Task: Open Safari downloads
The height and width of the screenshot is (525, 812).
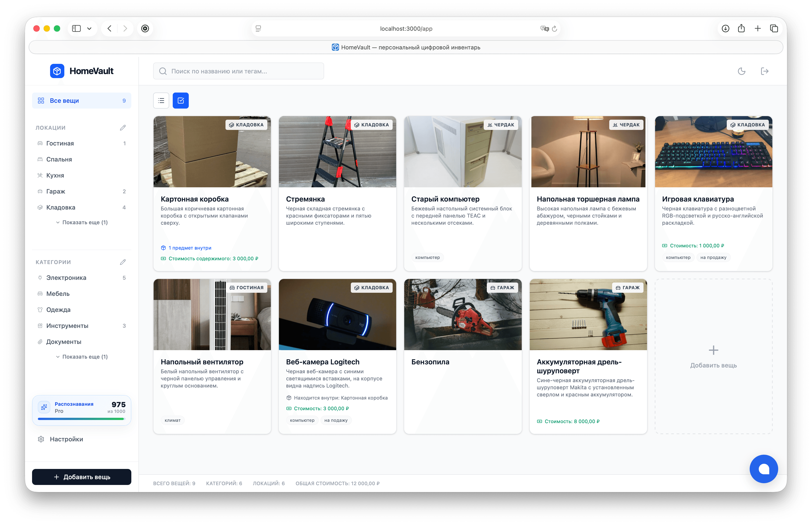Action: tap(725, 29)
